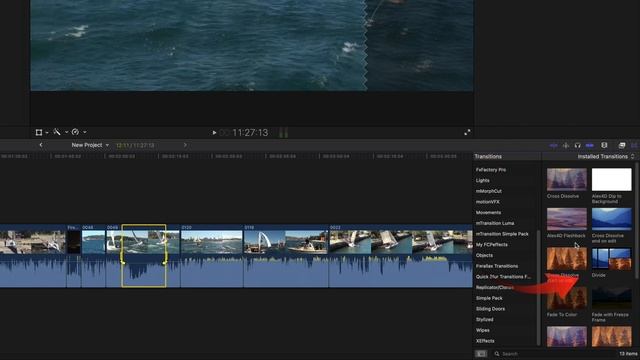Viewport: 640px width, 360px height.
Task: Go forward in timeline history arrow
Action: point(185,145)
